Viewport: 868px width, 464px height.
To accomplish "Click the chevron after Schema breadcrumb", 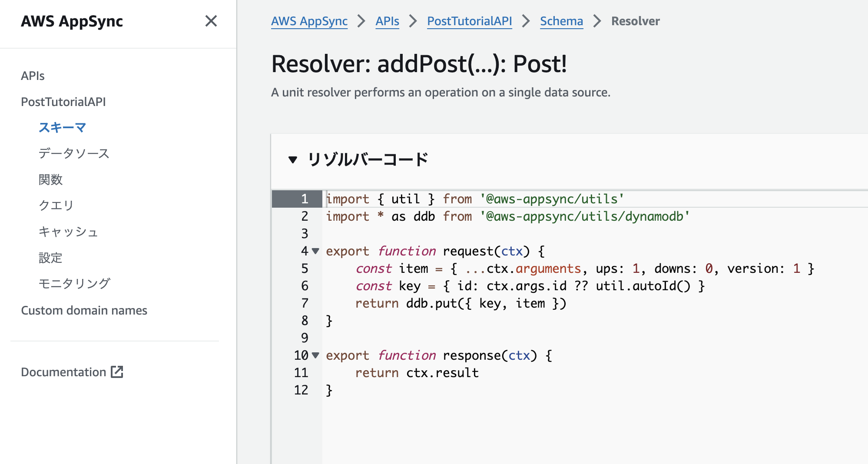I will 597,21.
